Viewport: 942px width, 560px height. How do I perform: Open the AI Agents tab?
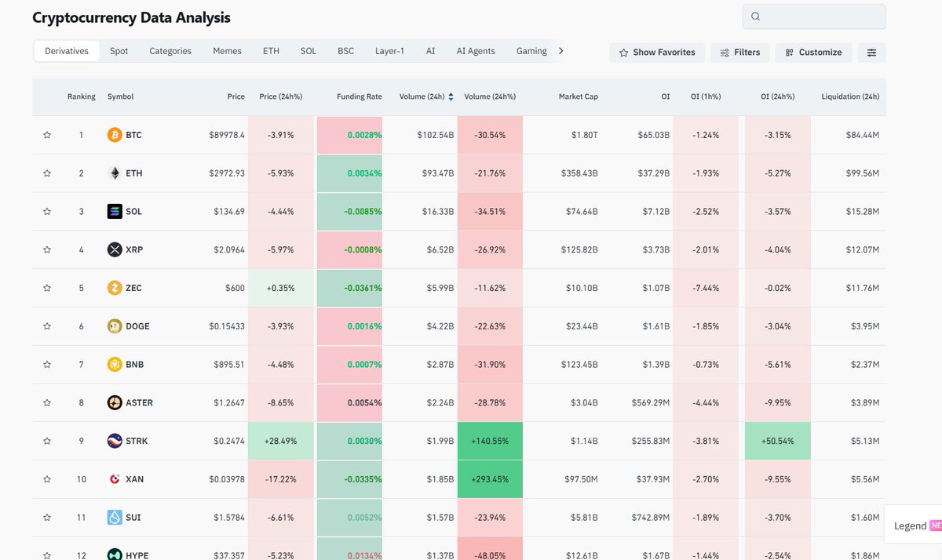(x=475, y=50)
